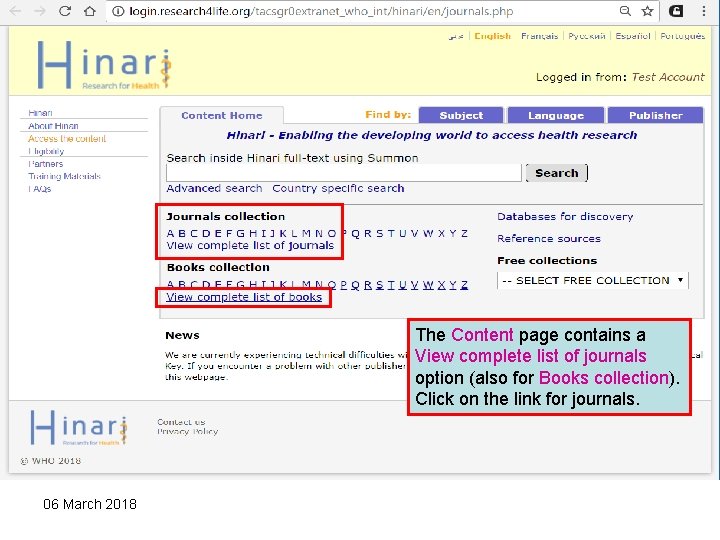Open Privacy Policy footer link
The image size is (720, 540).
[187, 432]
